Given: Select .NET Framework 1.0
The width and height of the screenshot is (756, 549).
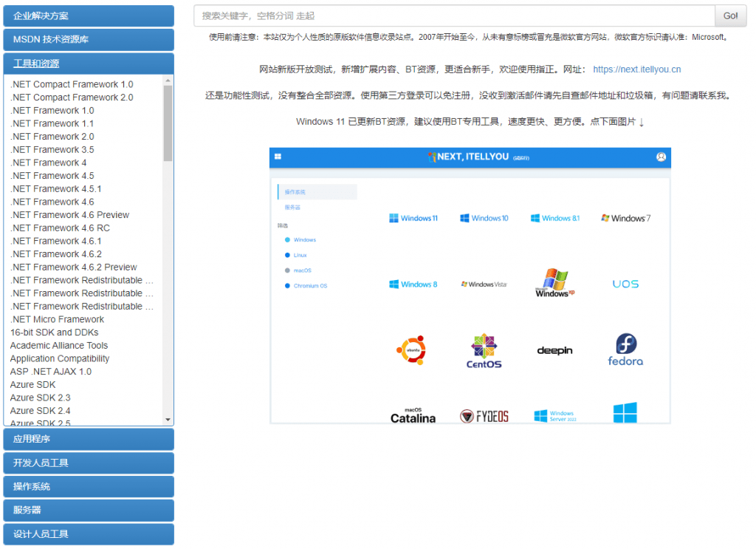Looking at the screenshot, I should click(x=52, y=111).
